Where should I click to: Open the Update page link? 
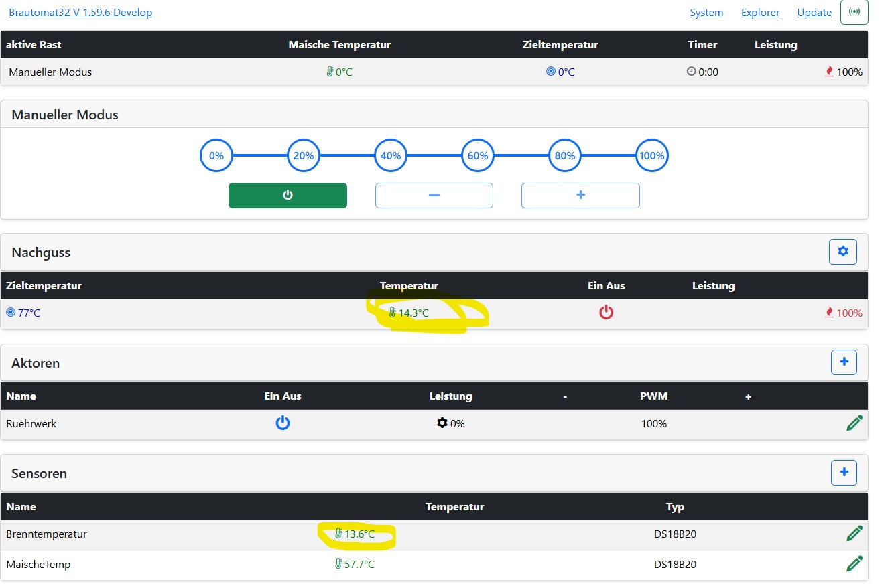814,13
